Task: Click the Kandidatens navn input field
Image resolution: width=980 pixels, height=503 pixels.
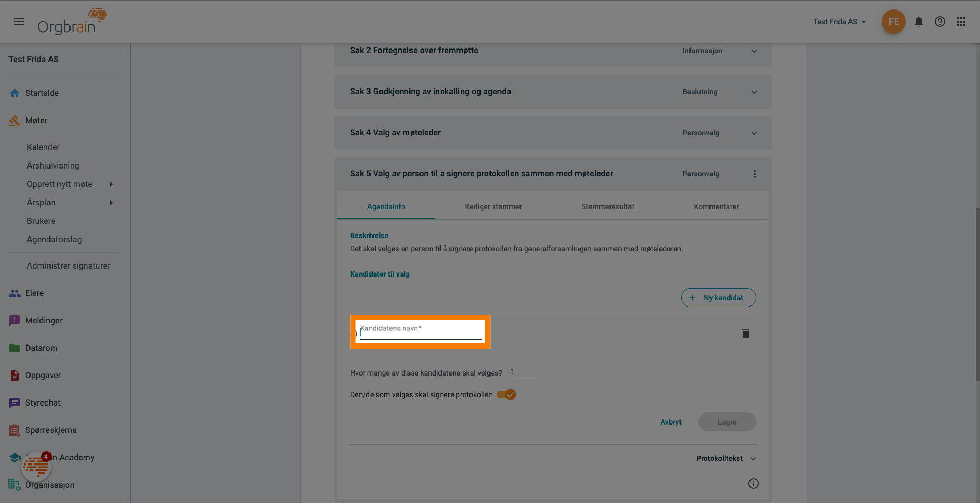Action: pos(421,332)
